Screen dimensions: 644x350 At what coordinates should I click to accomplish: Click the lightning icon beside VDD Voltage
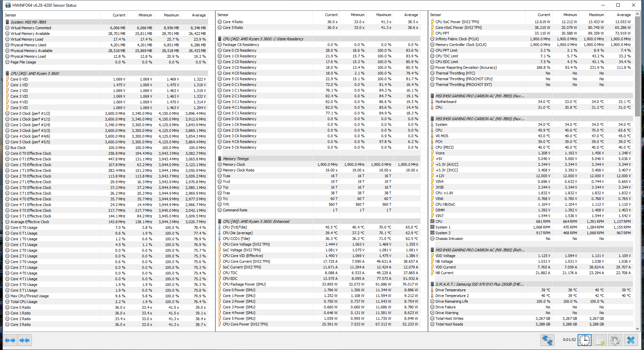point(432,256)
